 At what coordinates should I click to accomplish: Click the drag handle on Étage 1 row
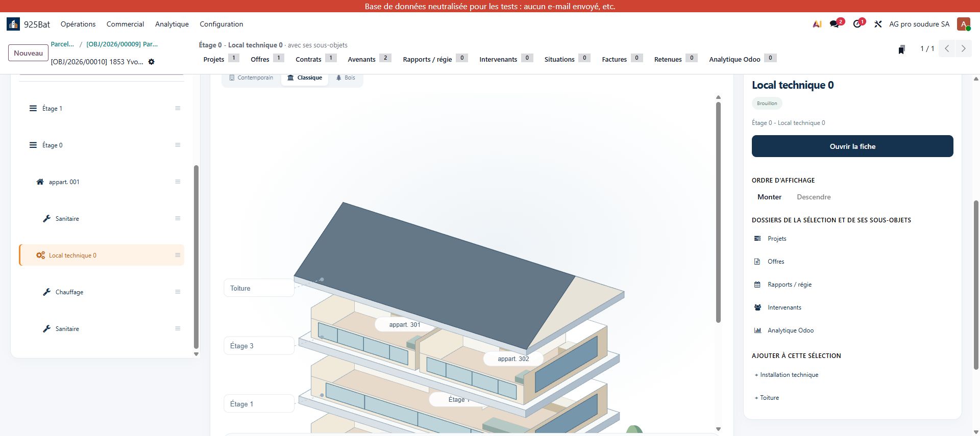point(178,108)
